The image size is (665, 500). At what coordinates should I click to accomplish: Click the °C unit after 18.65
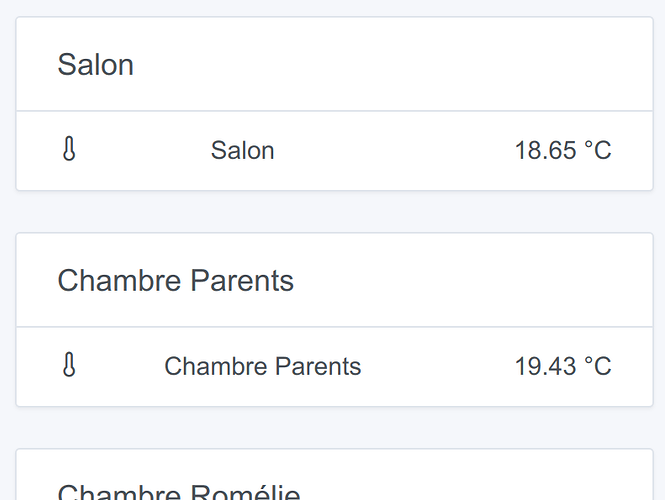point(597,151)
